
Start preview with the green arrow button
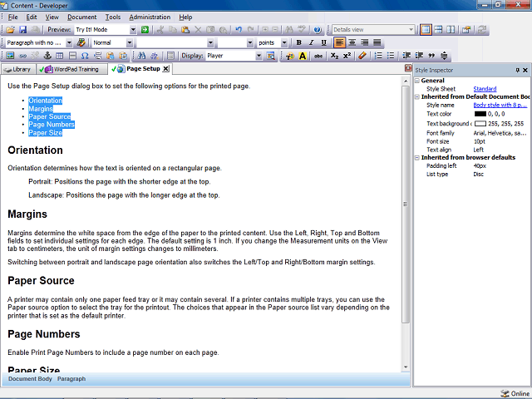[145, 30]
